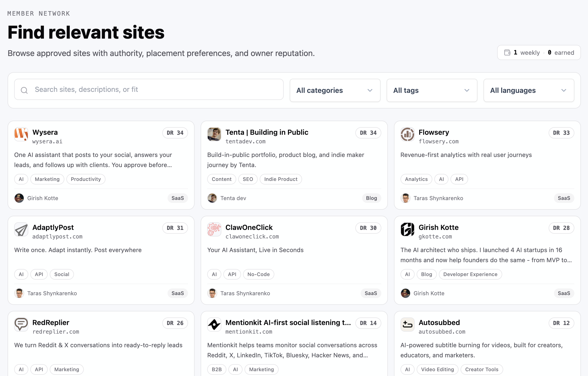Screen dimensions: 588x376
Task: Select the SEO tag on Tenta card
Action: 248,179
